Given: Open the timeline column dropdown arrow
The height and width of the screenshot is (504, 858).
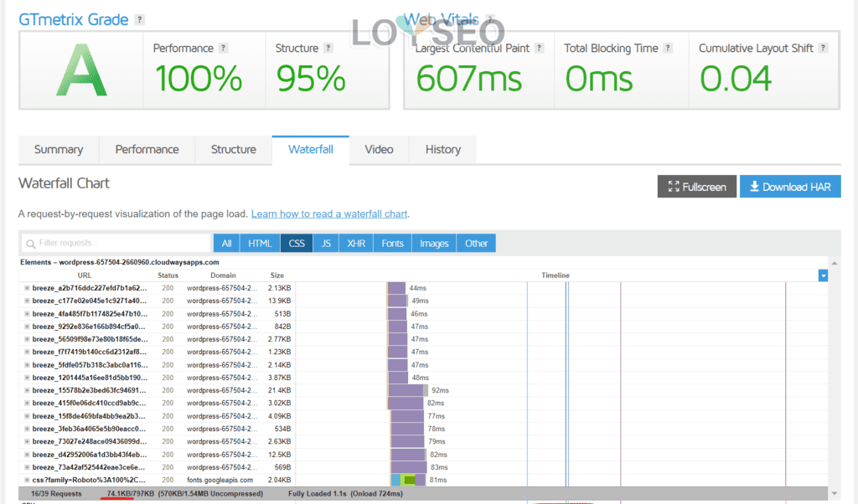Looking at the screenshot, I should coord(823,275).
